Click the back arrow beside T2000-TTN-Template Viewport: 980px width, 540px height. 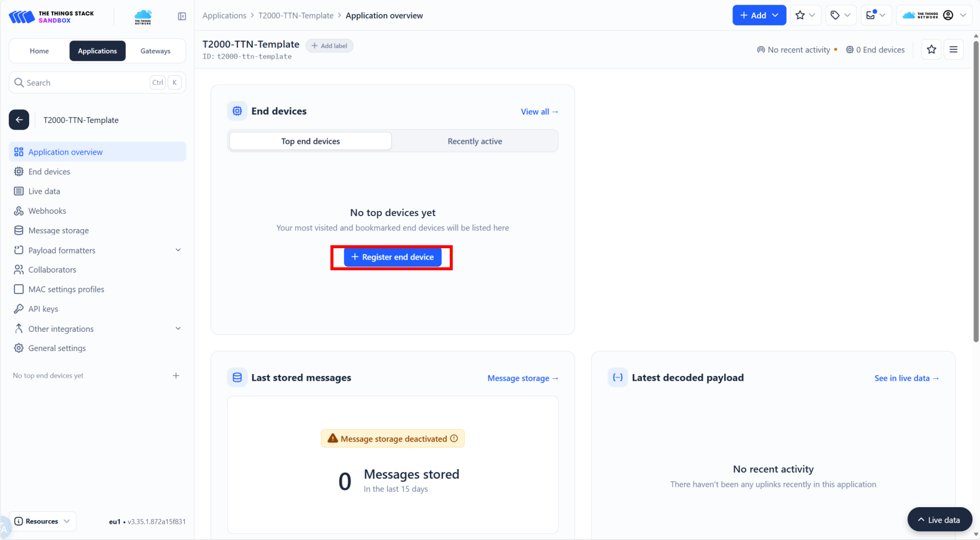[19, 120]
